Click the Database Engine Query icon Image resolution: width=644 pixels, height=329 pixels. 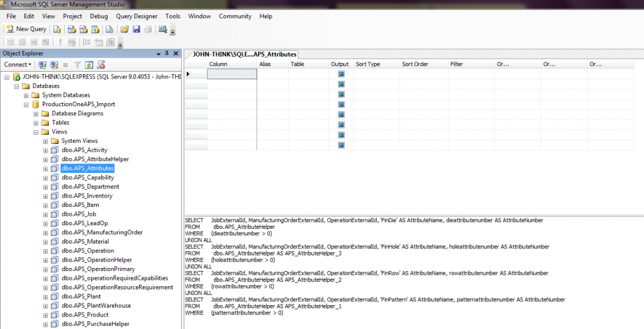coord(57,29)
